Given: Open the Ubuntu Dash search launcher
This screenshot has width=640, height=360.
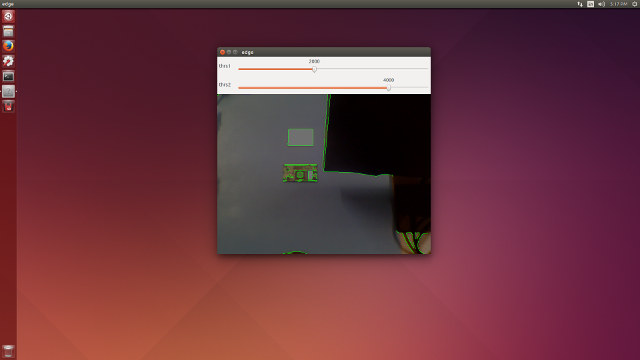Looking at the screenshot, I should 8,16.
